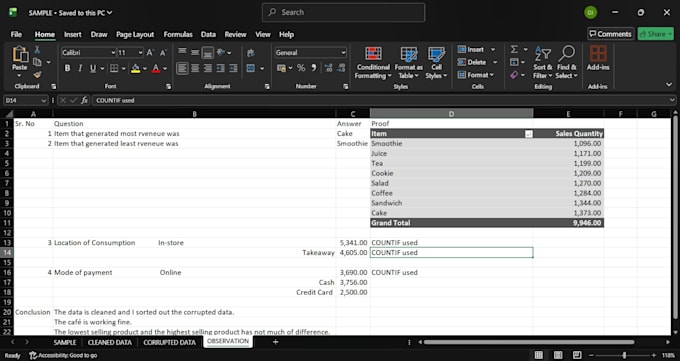Open the CORRUPTED DATA sheet tab
This screenshot has width=680, height=361.
(x=169, y=342)
